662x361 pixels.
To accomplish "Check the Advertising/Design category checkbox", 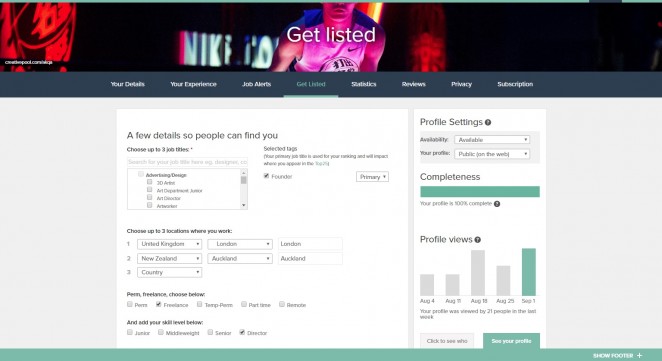I will [141, 174].
